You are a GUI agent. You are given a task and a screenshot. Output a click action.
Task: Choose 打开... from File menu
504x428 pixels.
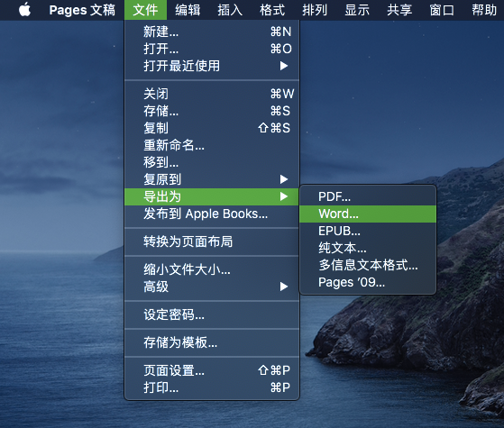(212, 49)
